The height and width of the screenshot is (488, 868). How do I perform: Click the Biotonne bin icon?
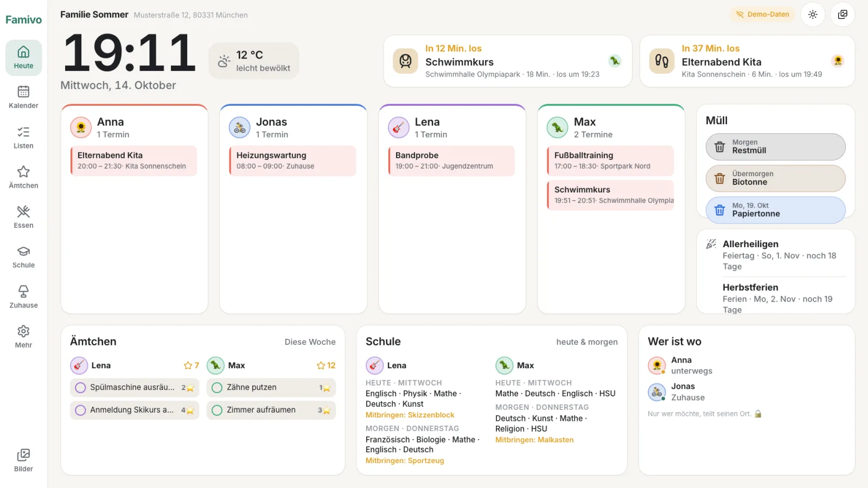pos(720,178)
